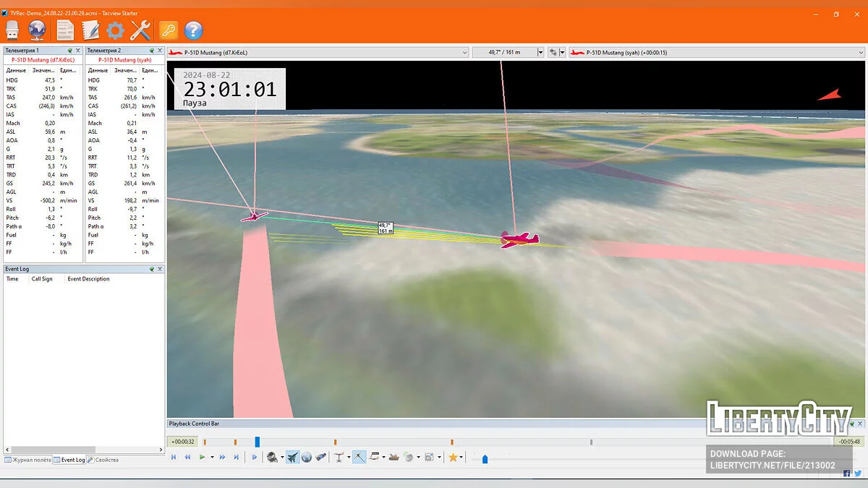The image size is (868, 488).
Task: Open the globe network connection tool
Action: [37, 30]
